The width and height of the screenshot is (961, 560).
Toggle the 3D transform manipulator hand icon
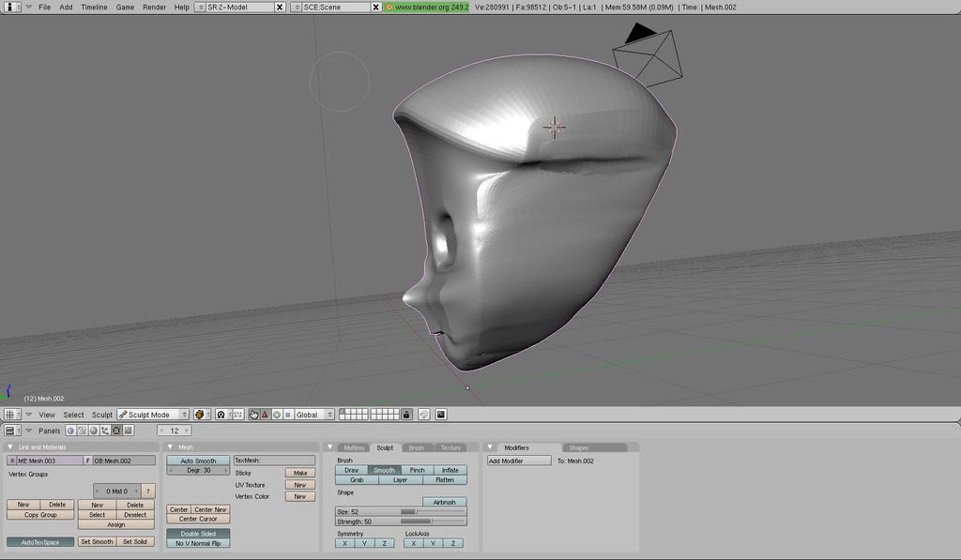click(x=253, y=415)
